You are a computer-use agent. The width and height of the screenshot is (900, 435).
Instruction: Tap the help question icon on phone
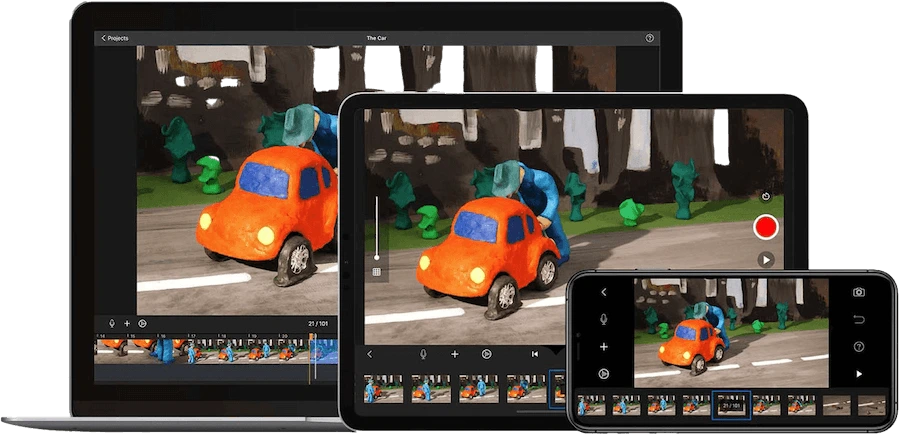coord(859,347)
